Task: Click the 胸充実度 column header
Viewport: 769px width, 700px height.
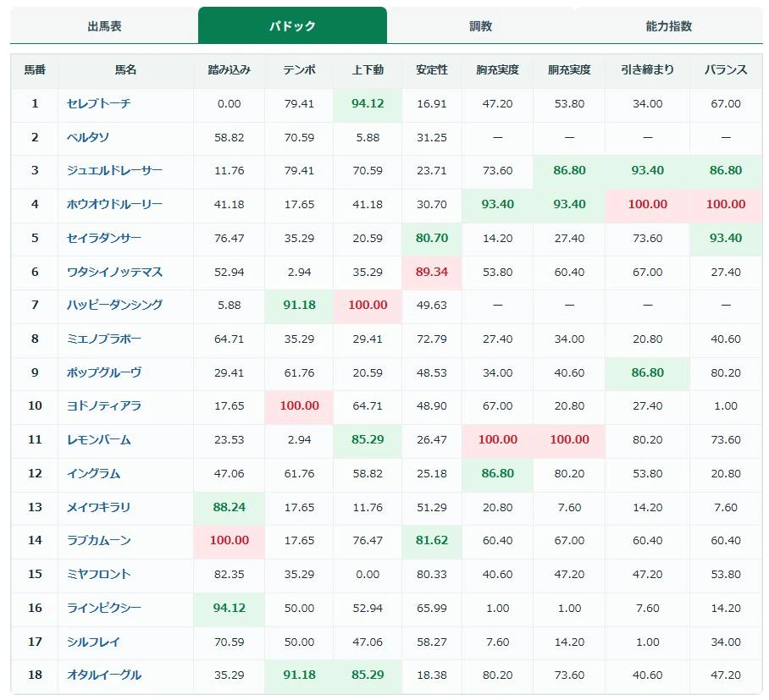Action: point(497,70)
